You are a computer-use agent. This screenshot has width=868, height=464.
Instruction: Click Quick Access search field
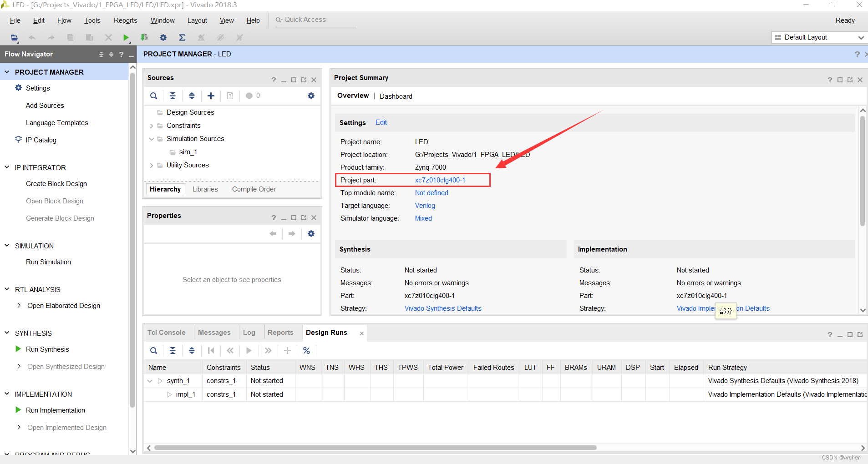click(x=315, y=20)
